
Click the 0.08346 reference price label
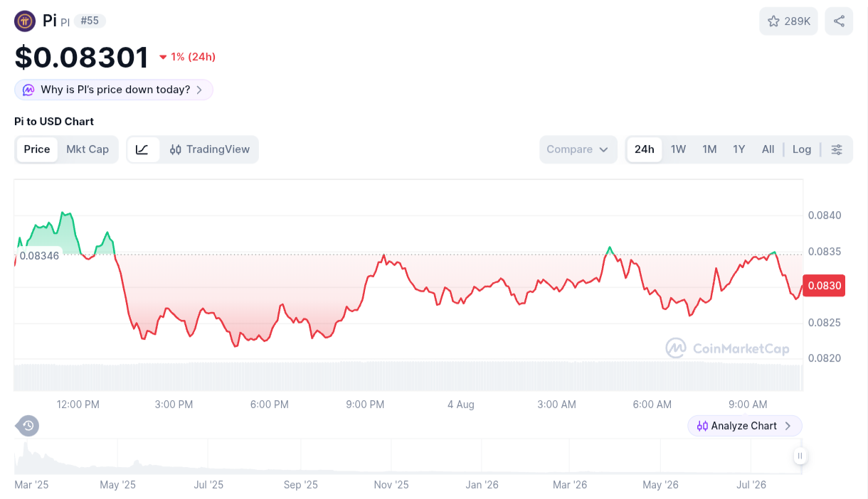click(39, 255)
